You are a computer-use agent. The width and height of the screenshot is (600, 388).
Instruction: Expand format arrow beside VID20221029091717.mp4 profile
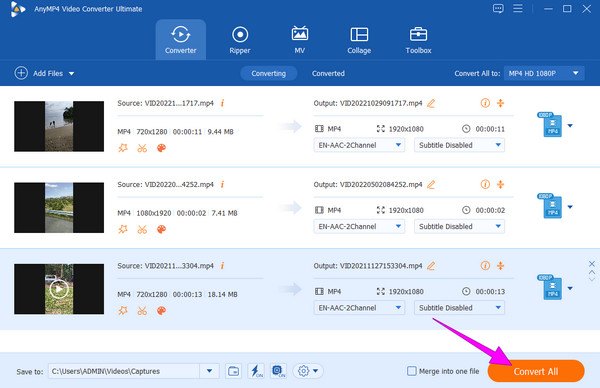pos(570,126)
